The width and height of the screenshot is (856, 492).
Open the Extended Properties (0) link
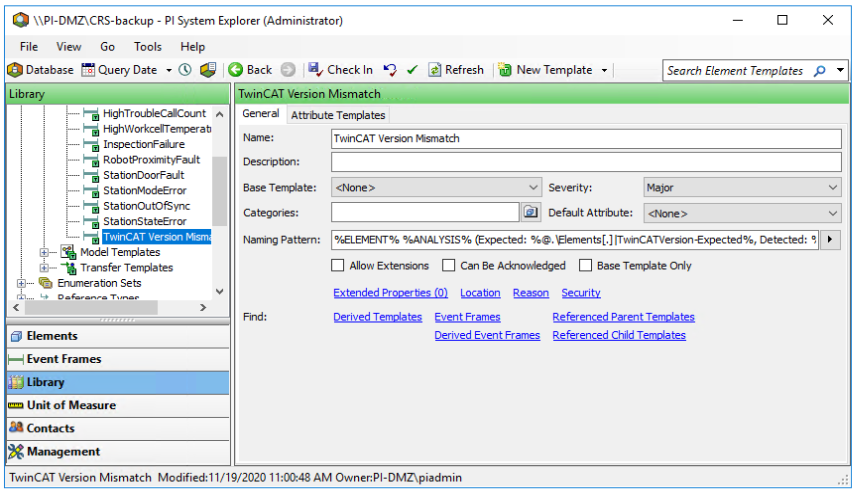pyautogui.click(x=390, y=293)
